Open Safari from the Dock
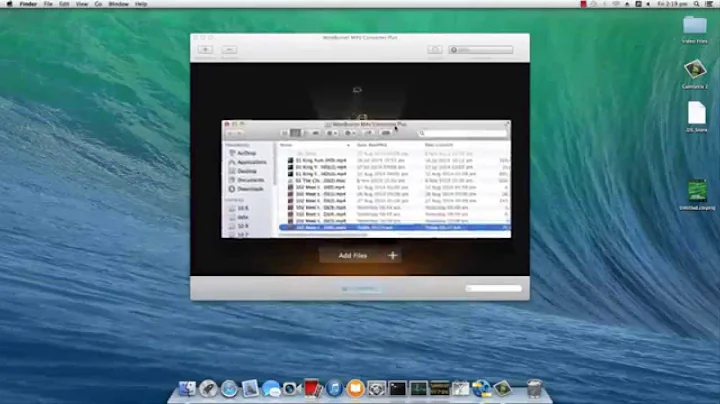Screen dimensions: 720x404 (229, 389)
